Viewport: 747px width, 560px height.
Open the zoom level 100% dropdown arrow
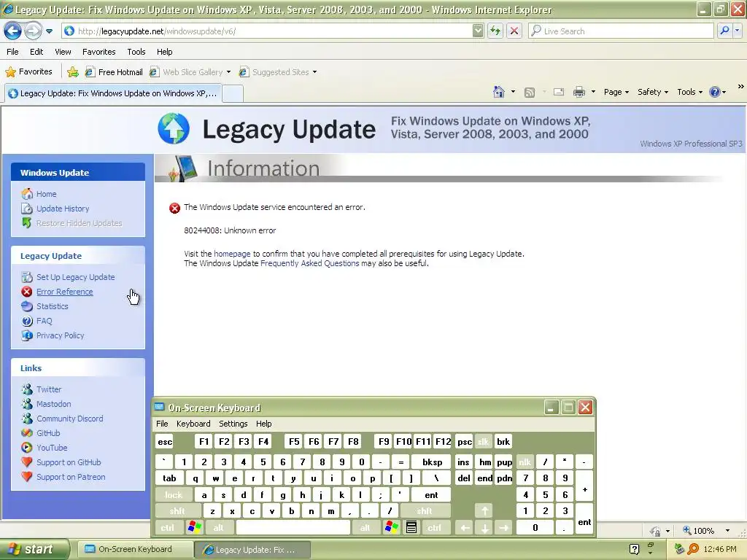727,531
